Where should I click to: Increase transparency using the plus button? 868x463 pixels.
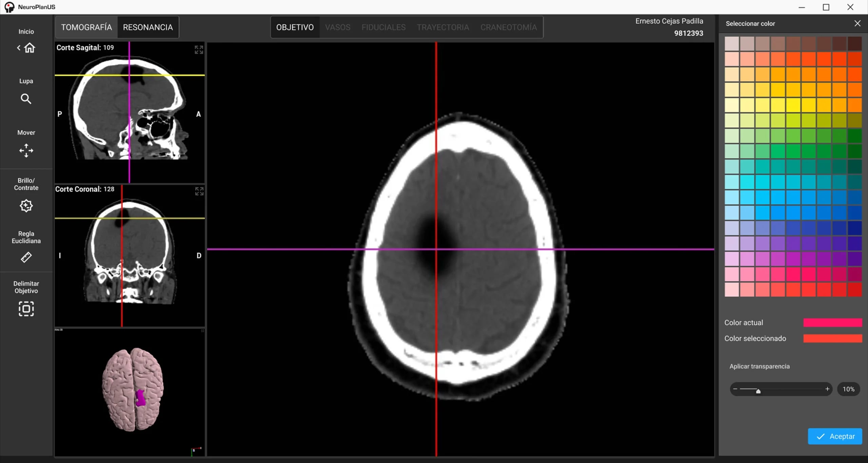click(x=828, y=389)
